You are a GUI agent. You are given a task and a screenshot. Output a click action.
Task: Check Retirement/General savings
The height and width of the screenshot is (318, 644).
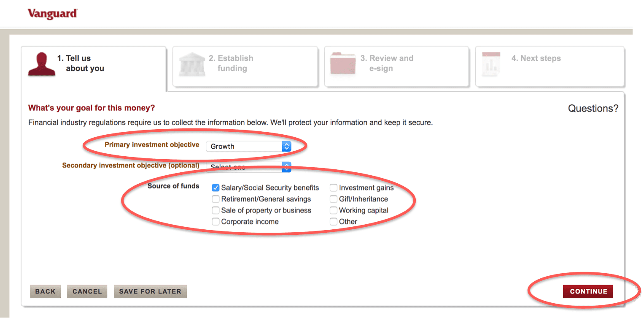tap(216, 199)
